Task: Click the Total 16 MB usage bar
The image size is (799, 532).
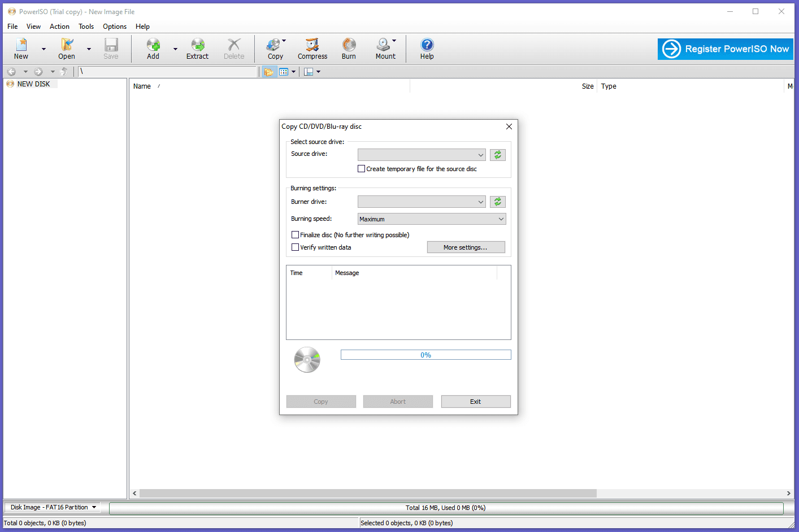Action: 446,508
